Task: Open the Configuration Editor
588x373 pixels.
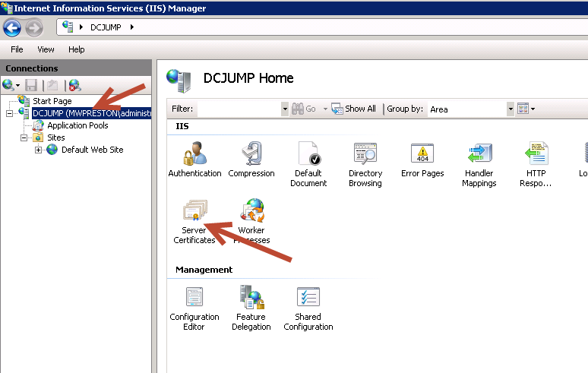Action: click(194, 308)
